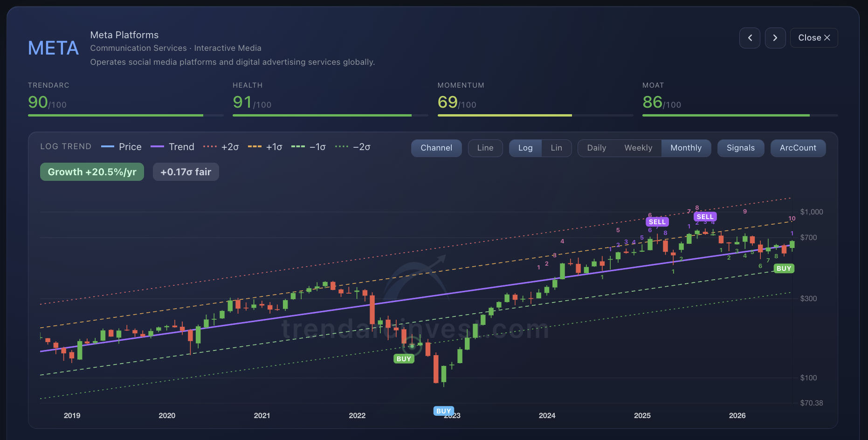868x440 pixels.
Task: Click the $1,000 price axis label
Action: (812, 212)
